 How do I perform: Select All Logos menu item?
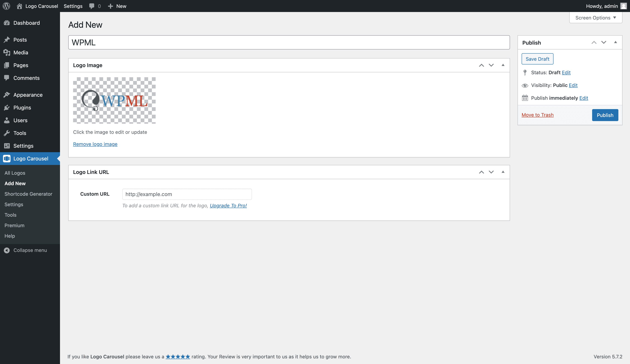click(15, 172)
